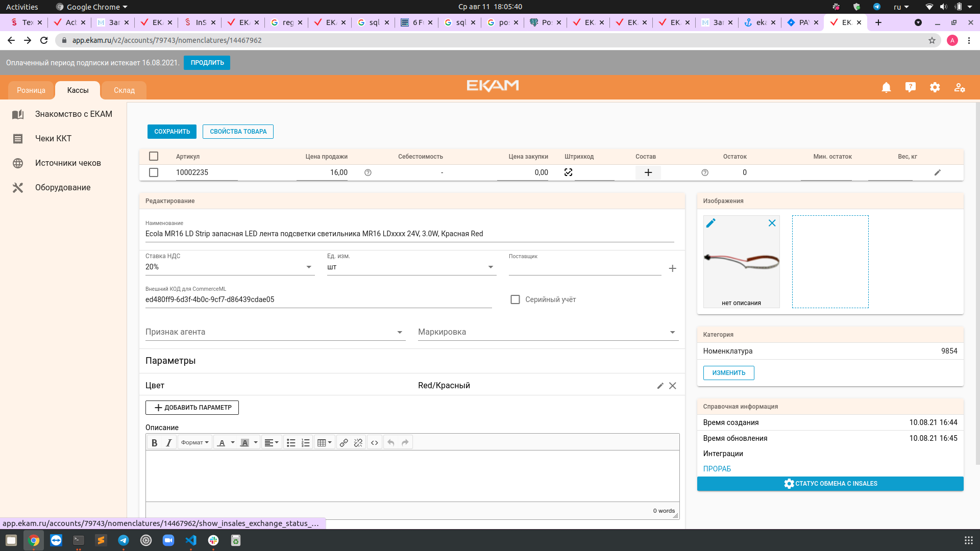Open Visual Studio Code from the taskbar

click(x=191, y=540)
